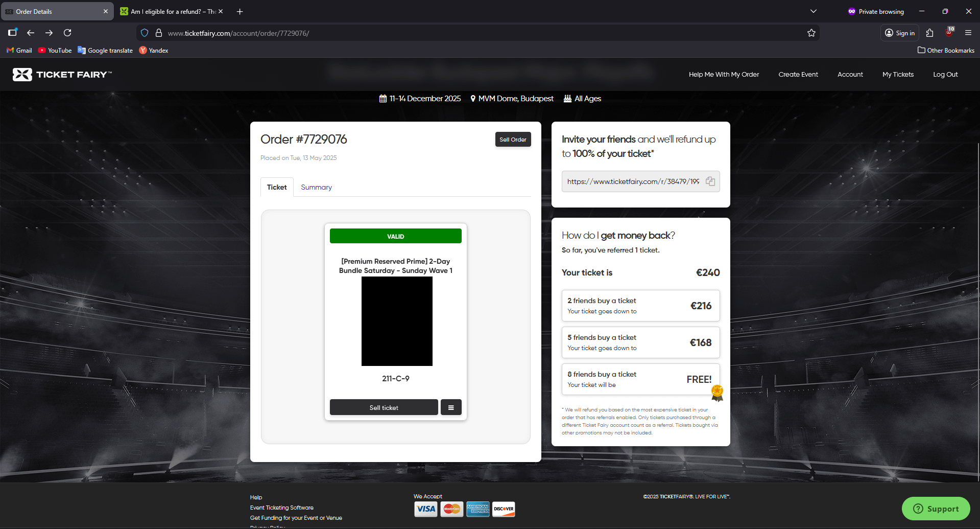
Task: Expand the list all tabs dropdown
Action: [814, 11]
